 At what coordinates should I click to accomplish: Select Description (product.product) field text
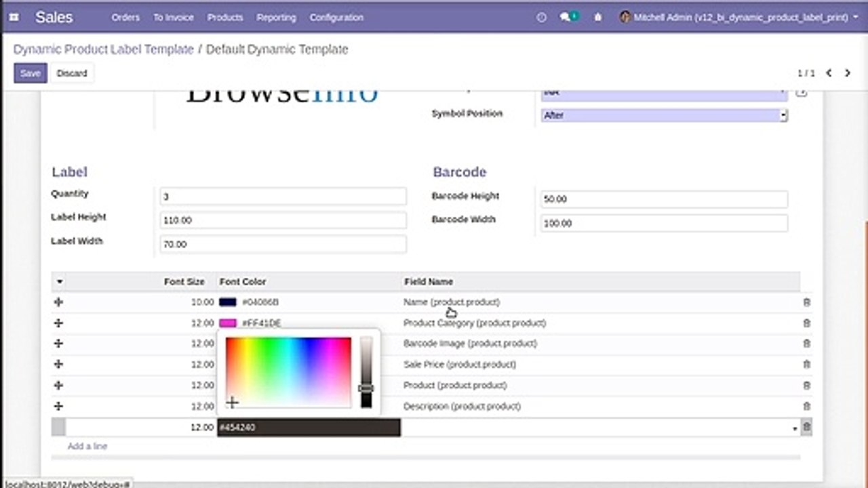(462, 407)
